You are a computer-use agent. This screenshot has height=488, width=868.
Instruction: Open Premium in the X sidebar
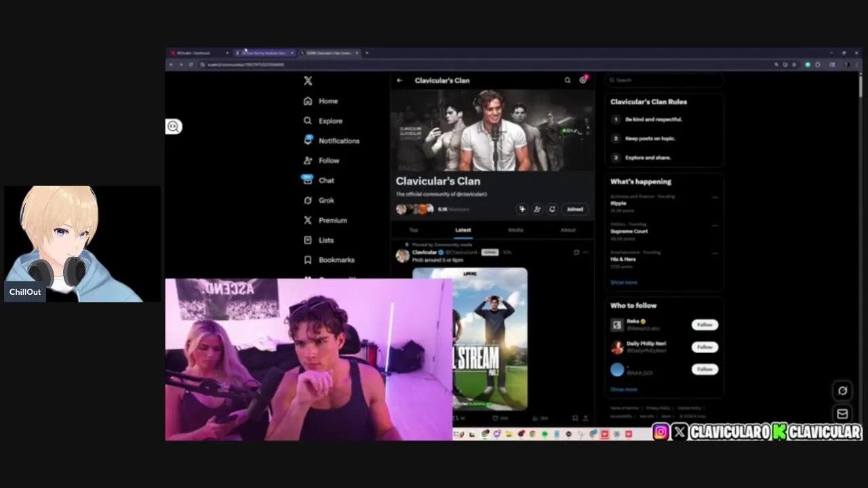click(325, 220)
